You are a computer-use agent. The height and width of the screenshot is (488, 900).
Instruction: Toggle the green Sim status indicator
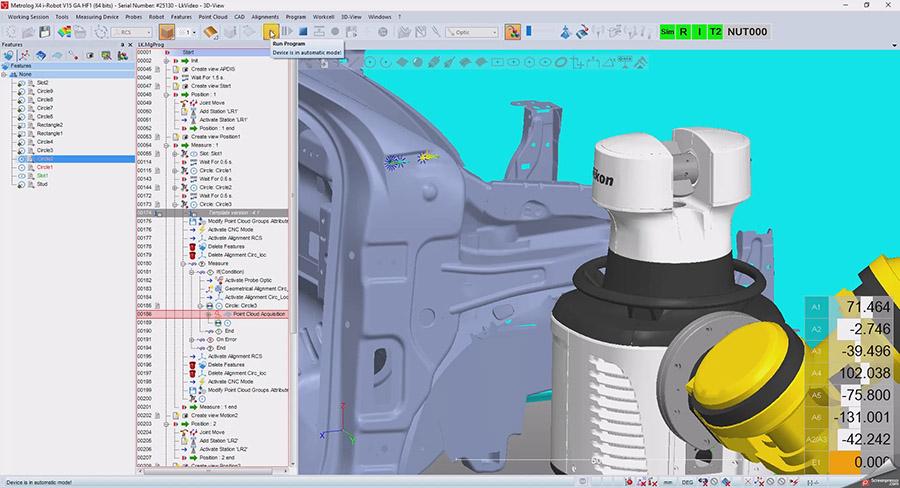(x=667, y=32)
